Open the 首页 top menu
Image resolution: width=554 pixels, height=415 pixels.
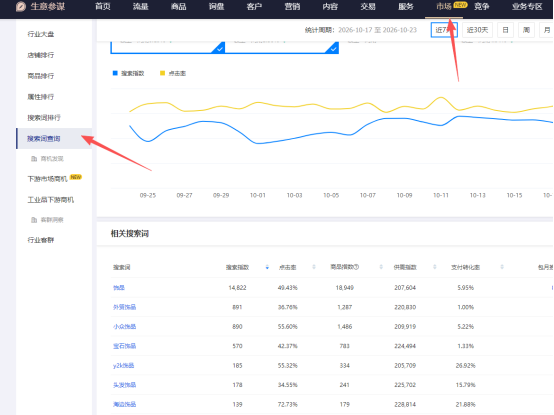(103, 7)
